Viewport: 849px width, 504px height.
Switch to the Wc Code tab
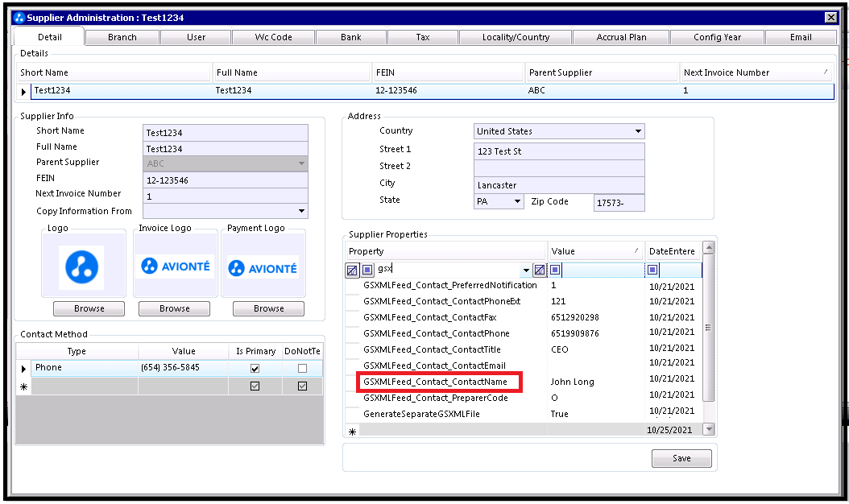273,37
